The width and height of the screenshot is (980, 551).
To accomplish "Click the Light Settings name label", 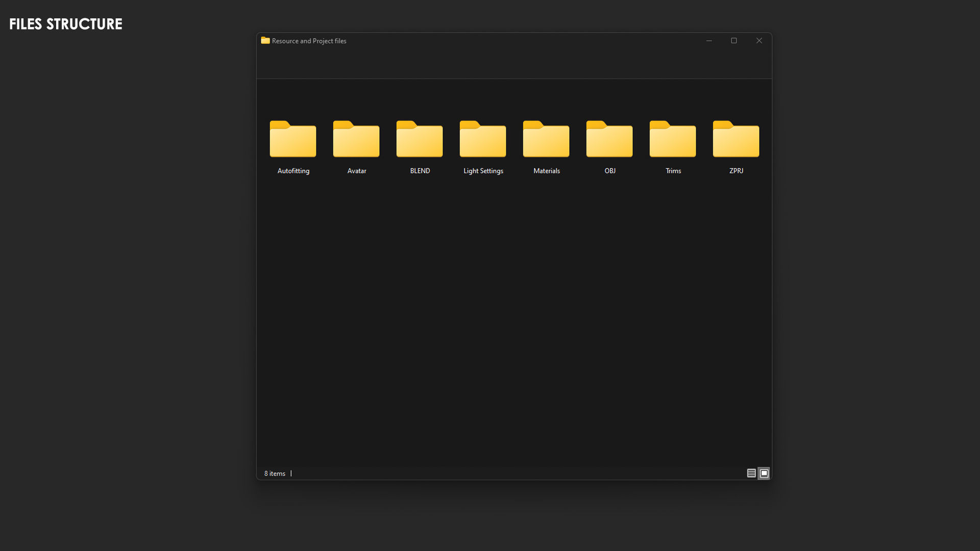I will tap(483, 171).
